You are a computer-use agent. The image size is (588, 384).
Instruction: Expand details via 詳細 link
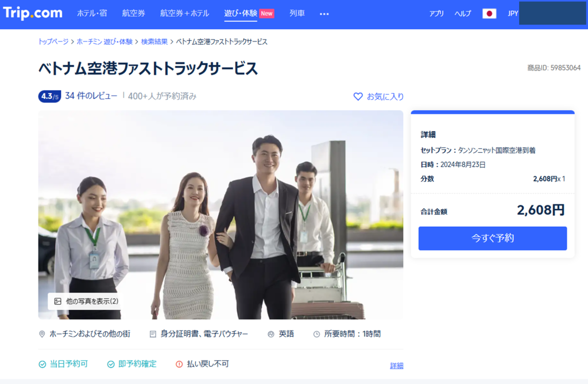[x=397, y=366]
